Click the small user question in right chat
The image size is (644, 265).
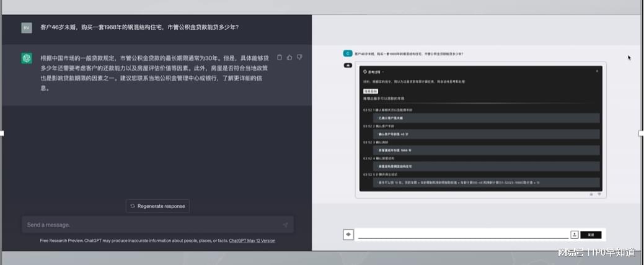409,54
